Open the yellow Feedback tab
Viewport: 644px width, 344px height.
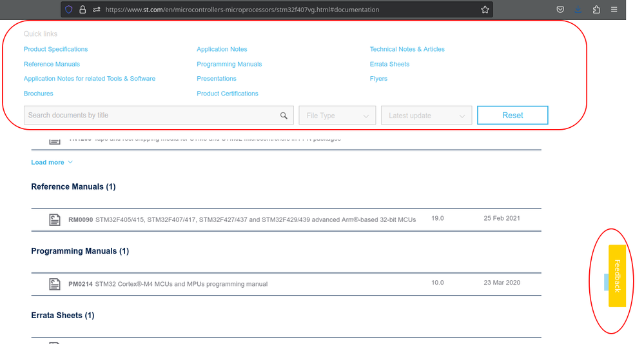point(618,276)
